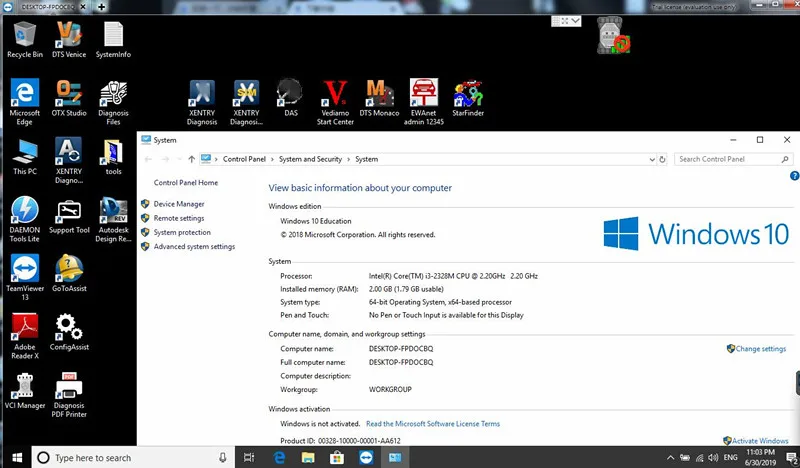
Task: Go up one level in Control Panel
Action: click(191, 159)
